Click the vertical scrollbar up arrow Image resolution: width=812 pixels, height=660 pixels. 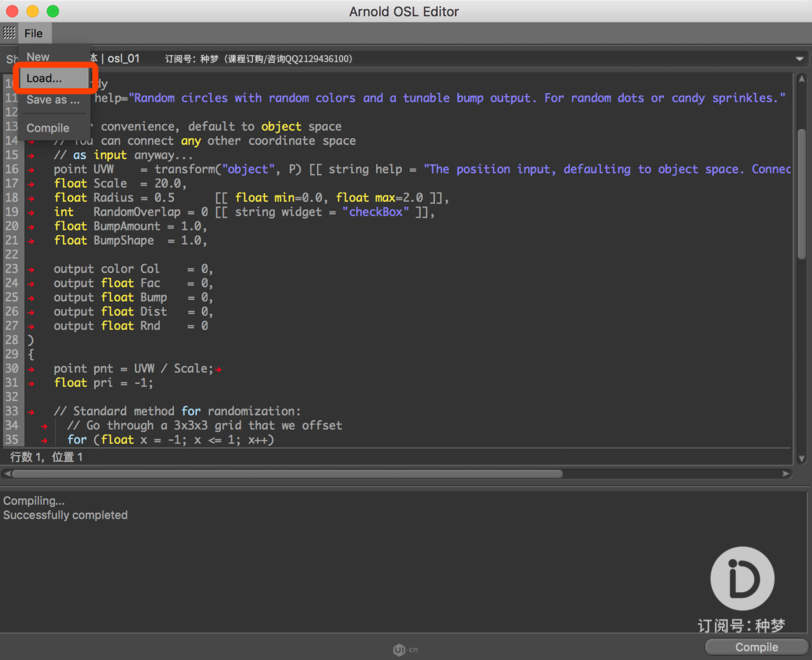click(x=802, y=79)
